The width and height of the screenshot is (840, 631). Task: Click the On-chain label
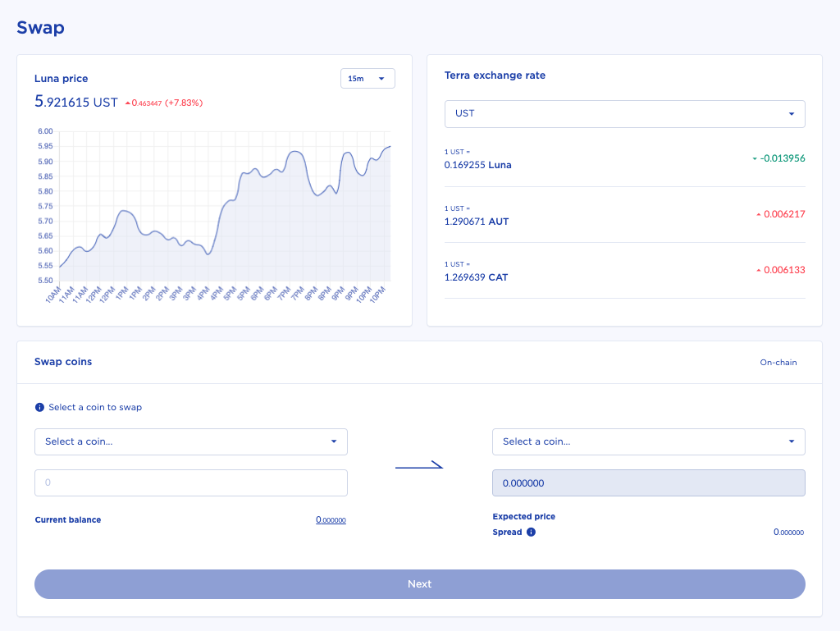pyautogui.click(x=778, y=362)
